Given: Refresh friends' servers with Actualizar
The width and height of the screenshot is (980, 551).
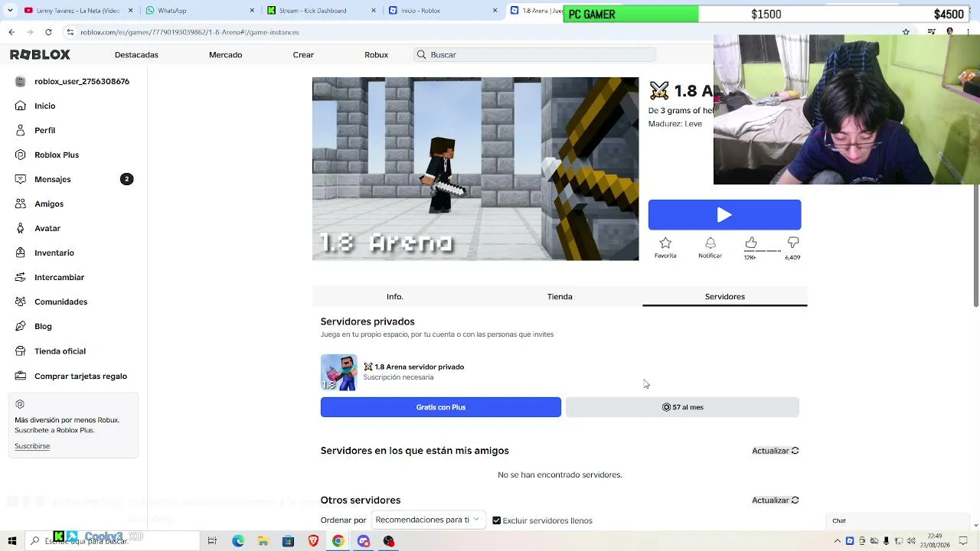Looking at the screenshot, I should click(x=775, y=451).
